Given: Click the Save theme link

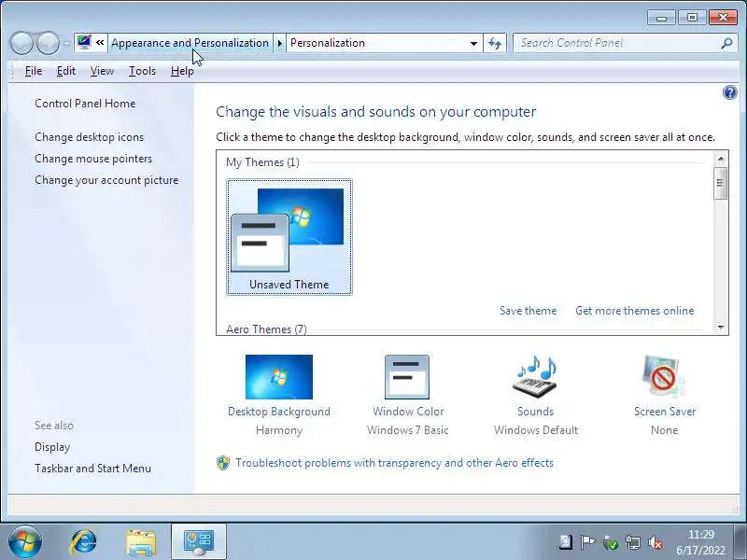Looking at the screenshot, I should pyautogui.click(x=528, y=311).
